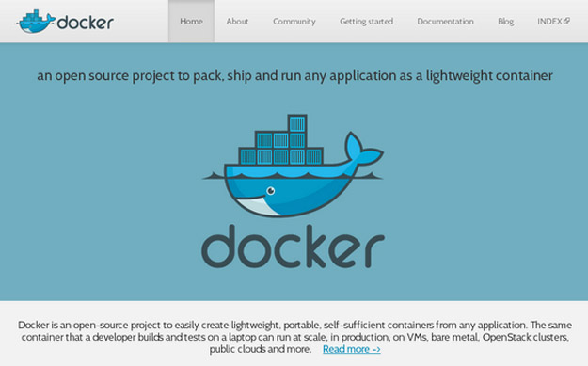Image resolution: width=588 pixels, height=366 pixels.
Task: Click the large docker wordmark text
Action: coord(293,246)
